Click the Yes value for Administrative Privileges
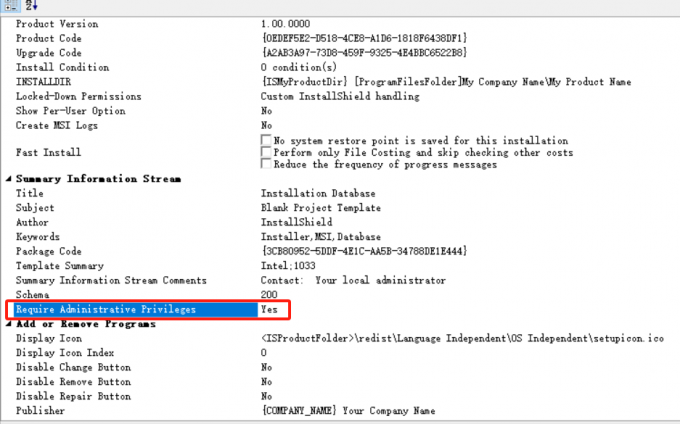This screenshot has width=680, height=424. [x=269, y=310]
